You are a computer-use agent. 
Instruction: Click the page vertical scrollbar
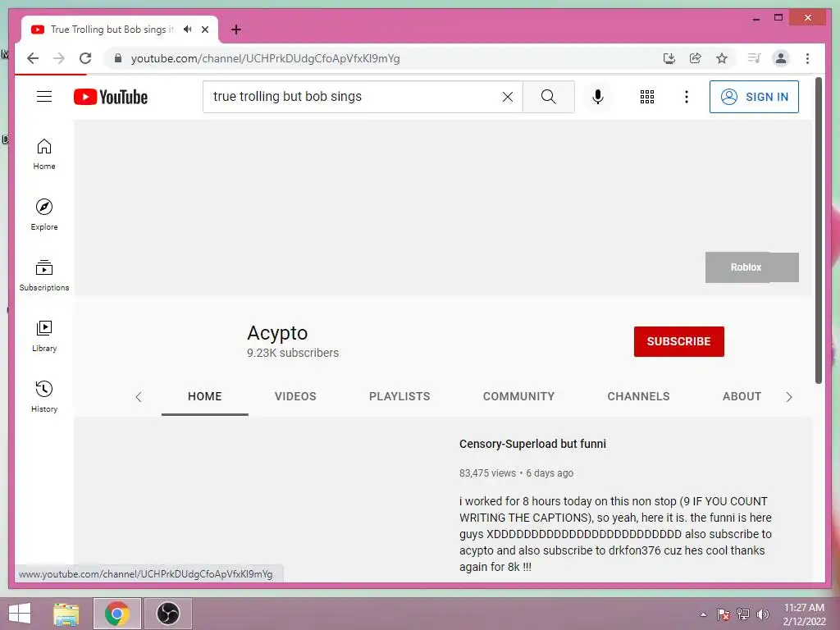pyautogui.click(x=818, y=231)
